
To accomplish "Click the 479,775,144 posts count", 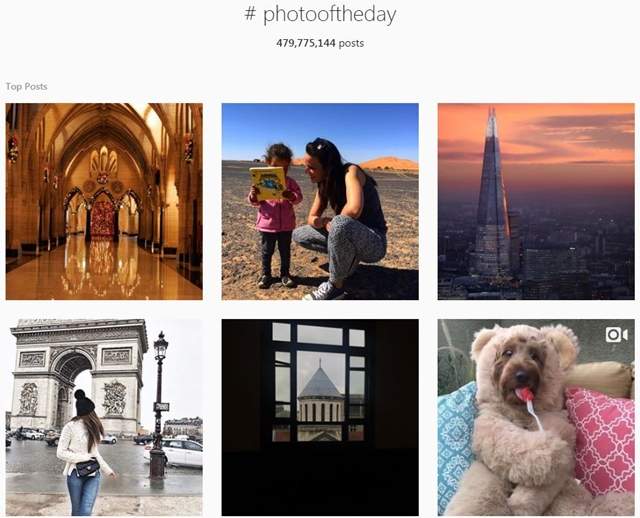I will [320, 43].
